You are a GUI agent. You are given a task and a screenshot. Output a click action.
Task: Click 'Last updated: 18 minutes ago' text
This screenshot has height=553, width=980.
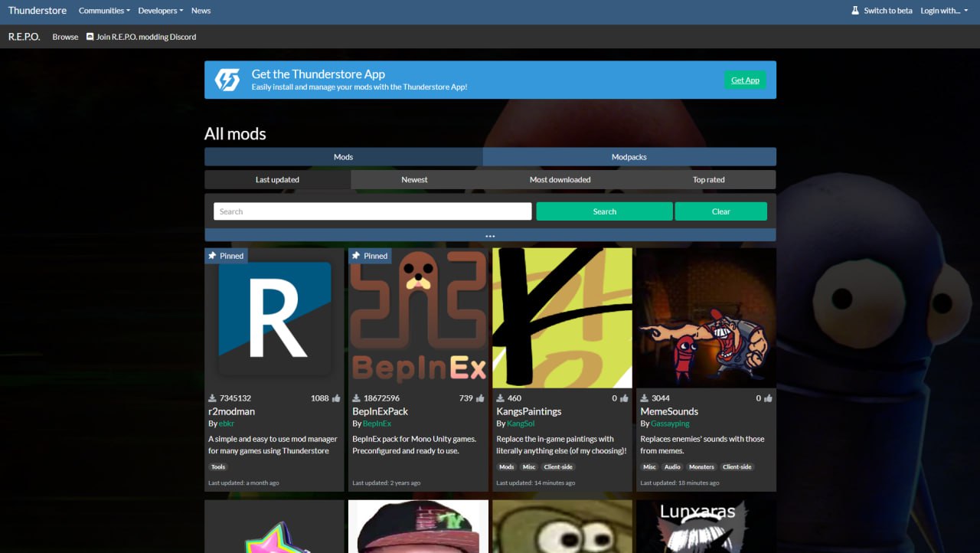pos(679,483)
